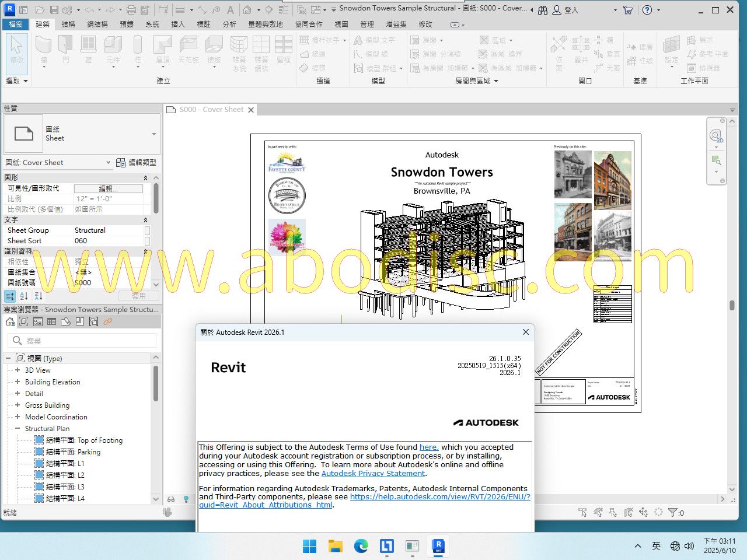Click the Windows Start button on taskbar
The width and height of the screenshot is (747, 560).
coord(309,546)
